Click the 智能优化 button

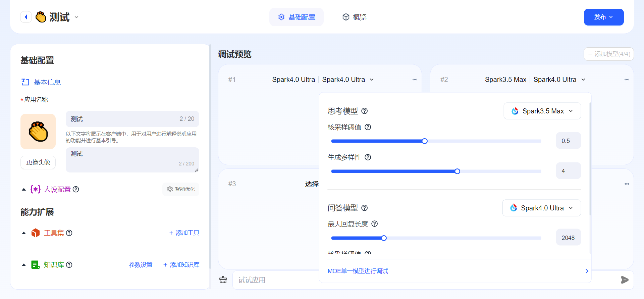tap(181, 189)
